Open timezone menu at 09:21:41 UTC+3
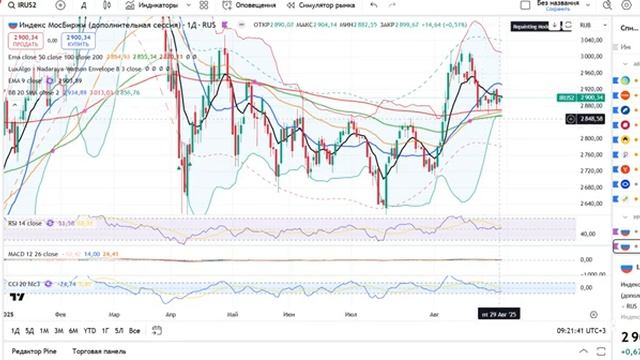 [x=581, y=331]
